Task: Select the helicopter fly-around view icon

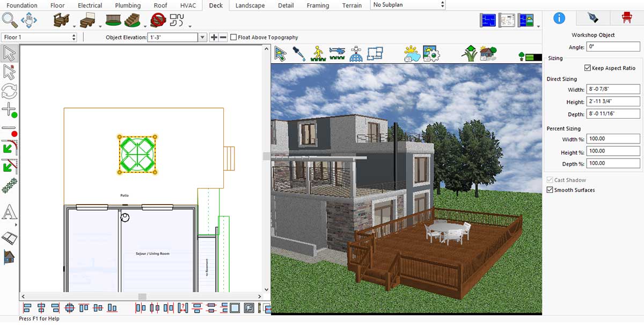Action: [337, 54]
